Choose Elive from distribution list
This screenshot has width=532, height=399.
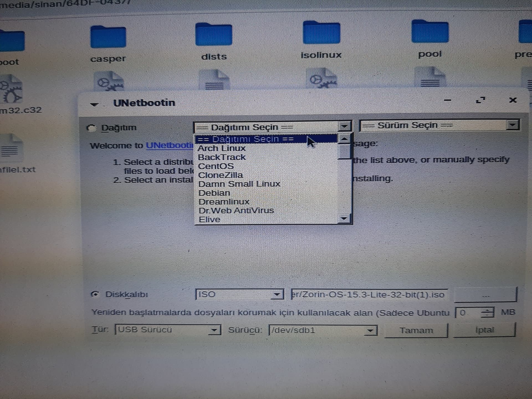click(x=209, y=219)
